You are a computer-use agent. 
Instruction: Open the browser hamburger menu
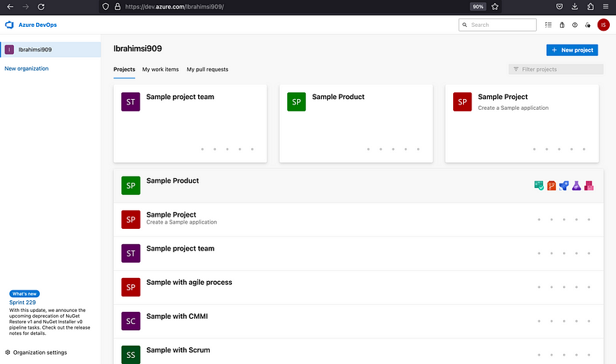pos(606,7)
